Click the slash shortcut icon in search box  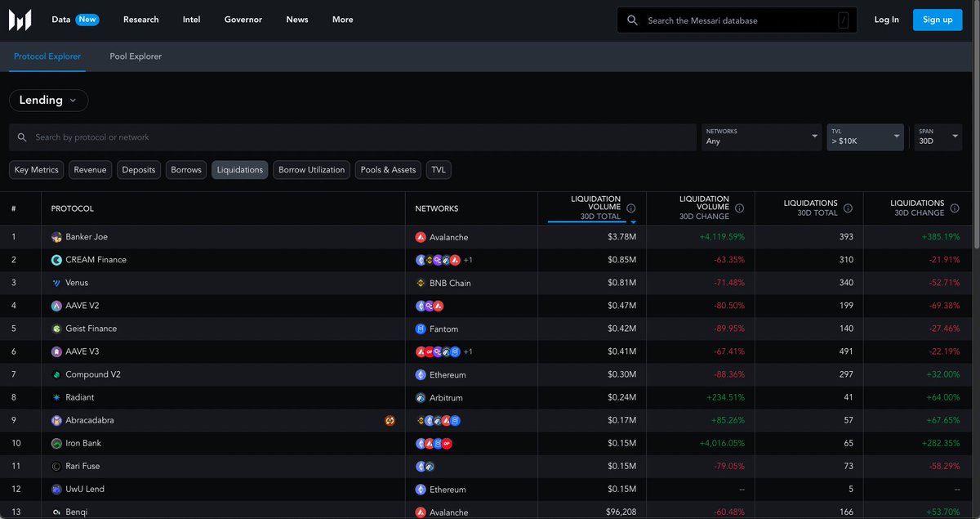click(843, 20)
